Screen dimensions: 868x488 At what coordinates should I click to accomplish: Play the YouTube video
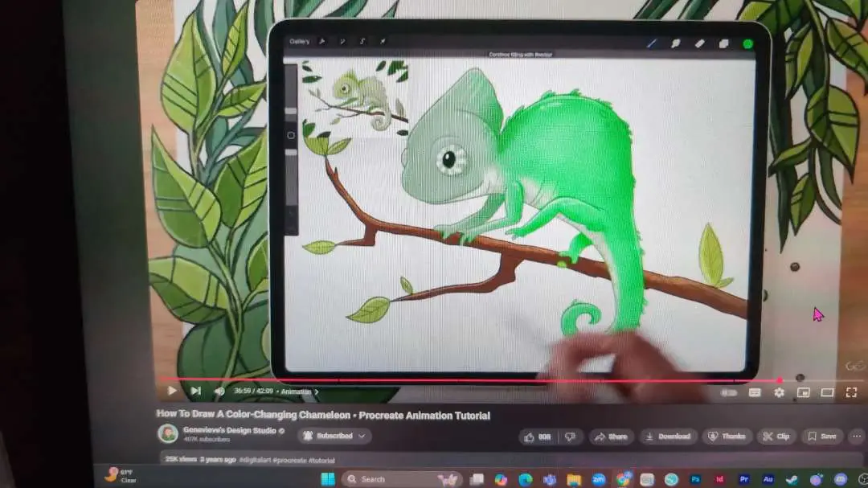(x=172, y=391)
